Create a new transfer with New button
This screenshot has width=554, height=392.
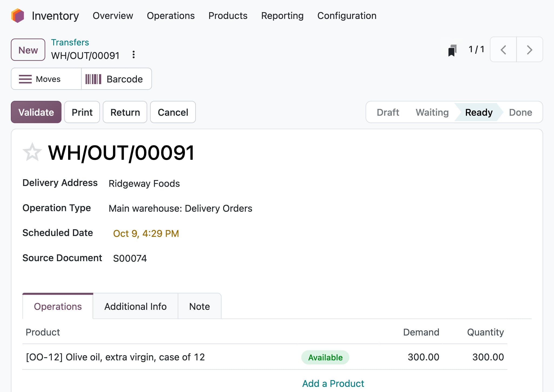coord(28,50)
